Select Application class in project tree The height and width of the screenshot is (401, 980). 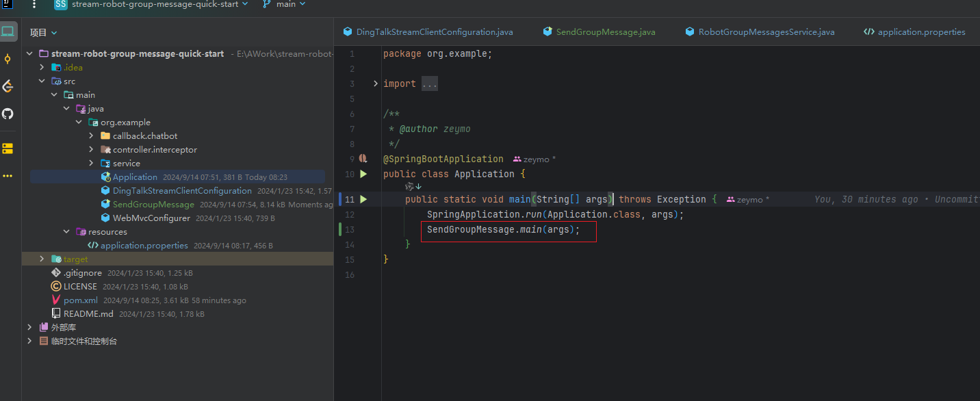pos(135,177)
